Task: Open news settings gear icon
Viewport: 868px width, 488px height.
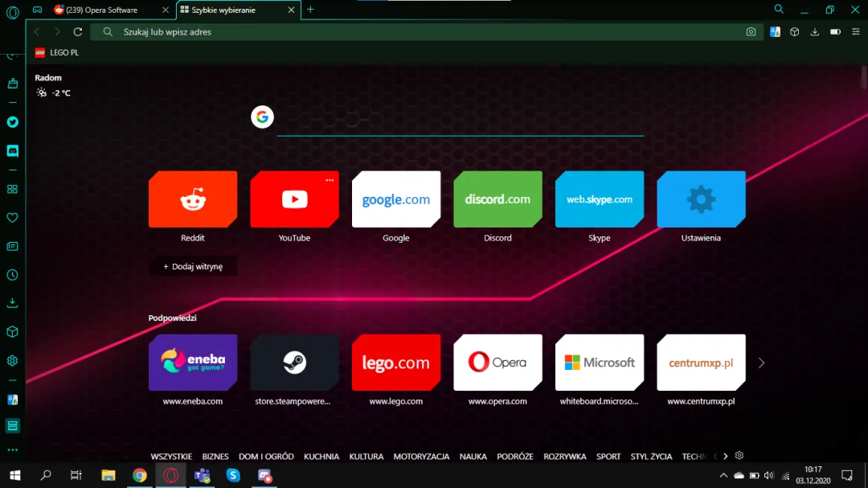Action: point(739,455)
